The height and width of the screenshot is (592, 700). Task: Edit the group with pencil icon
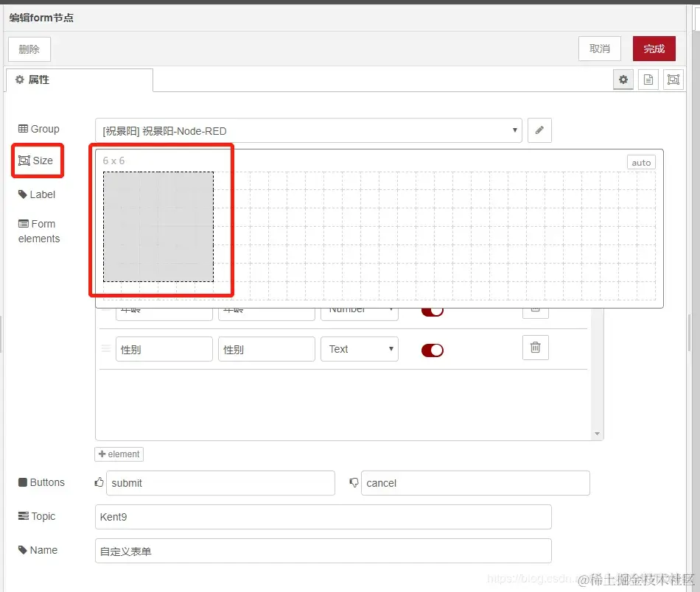click(539, 130)
